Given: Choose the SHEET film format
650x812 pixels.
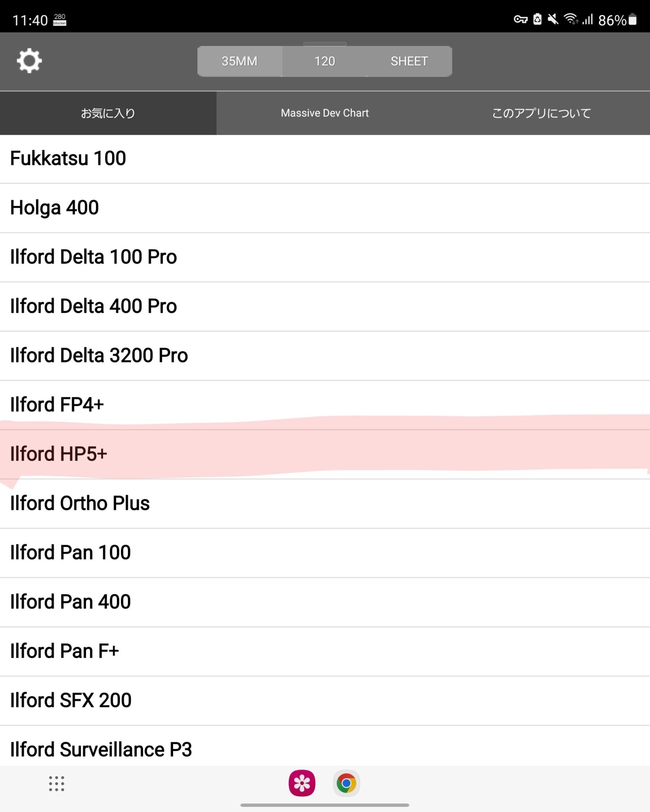Looking at the screenshot, I should point(409,61).
